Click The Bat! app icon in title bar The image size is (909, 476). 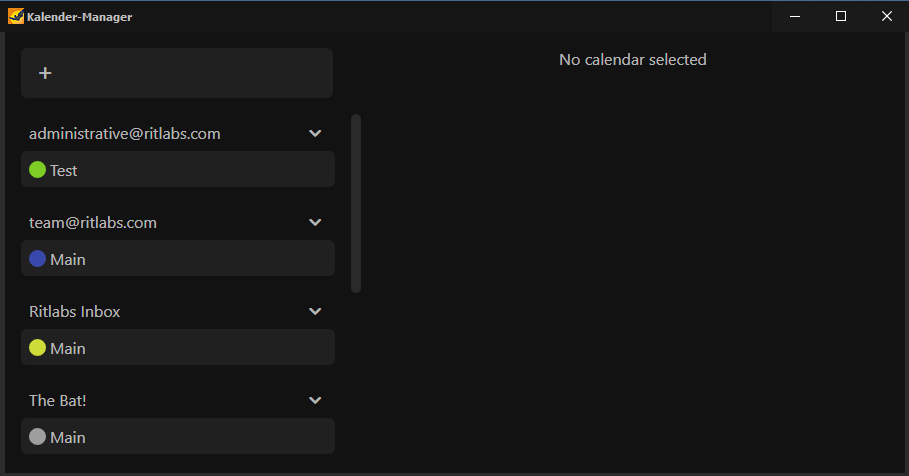(x=16, y=16)
